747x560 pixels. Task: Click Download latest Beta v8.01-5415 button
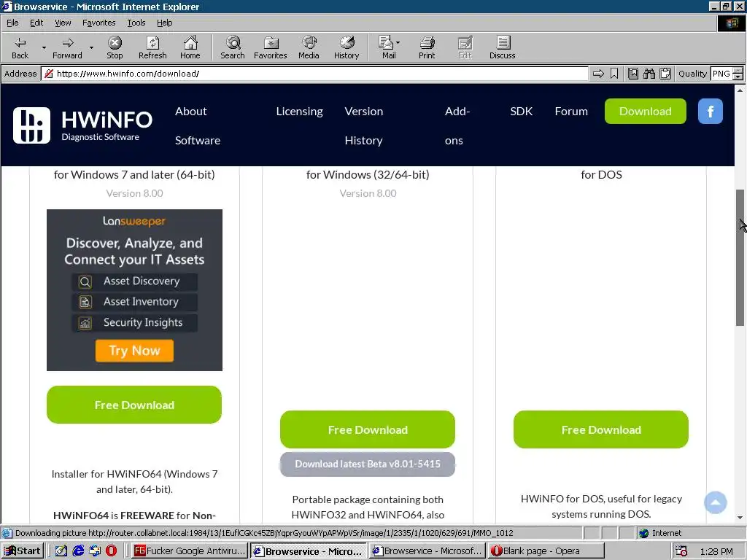tap(368, 464)
